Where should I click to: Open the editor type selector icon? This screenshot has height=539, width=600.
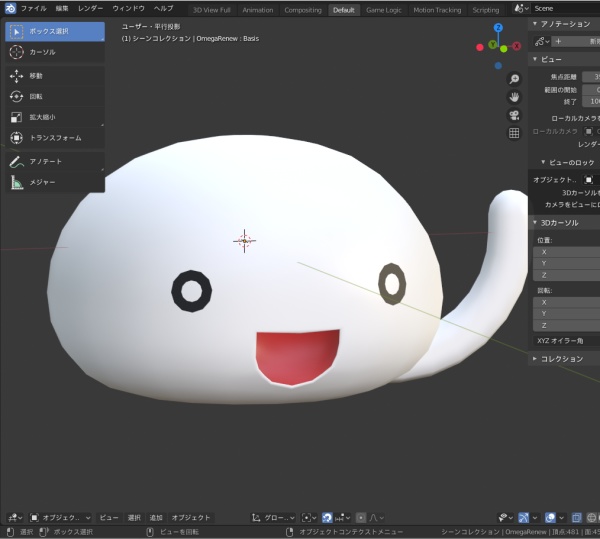coord(15,518)
